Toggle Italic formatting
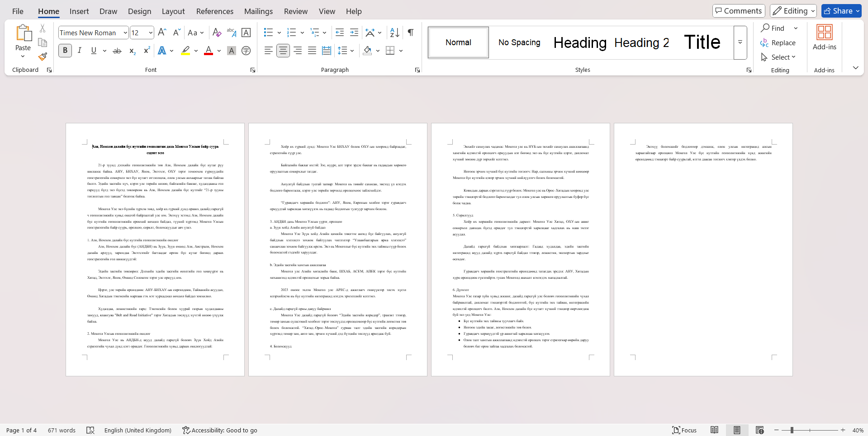The width and height of the screenshot is (868, 436). click(80, 51)
